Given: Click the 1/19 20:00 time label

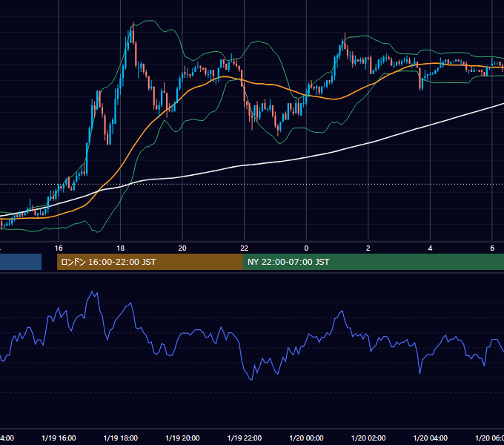Looking at the screenshot, I should tap(182, 438).
